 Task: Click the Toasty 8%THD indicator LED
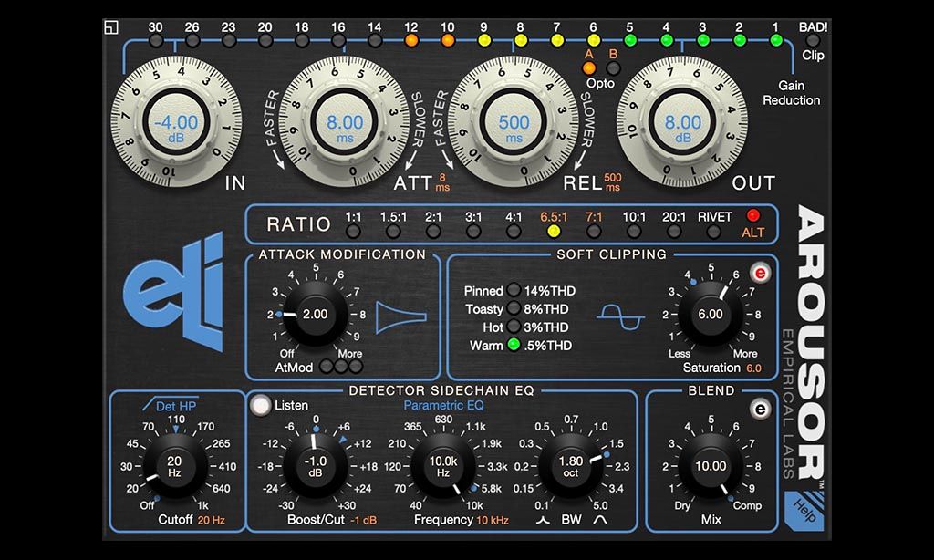pos(514,308)
